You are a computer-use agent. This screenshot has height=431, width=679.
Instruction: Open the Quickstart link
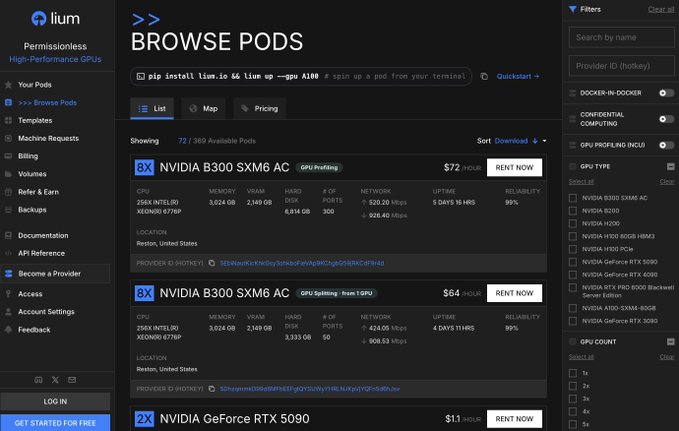click(518, 76)
